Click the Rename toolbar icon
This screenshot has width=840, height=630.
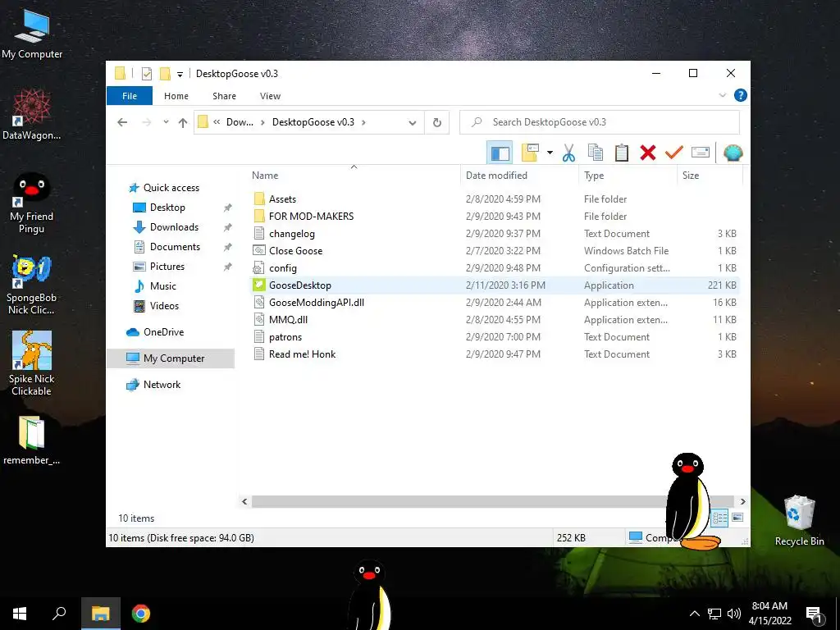(701, 153)
